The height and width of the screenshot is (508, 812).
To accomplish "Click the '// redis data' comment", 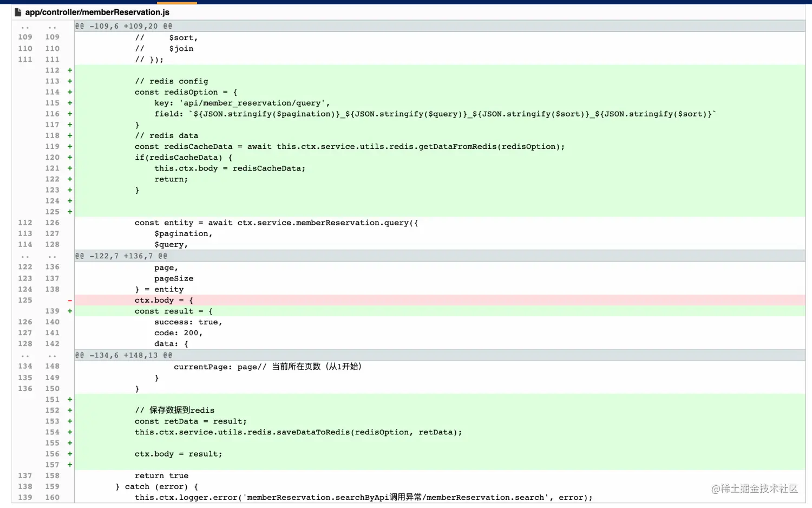I will click(167, 135).
